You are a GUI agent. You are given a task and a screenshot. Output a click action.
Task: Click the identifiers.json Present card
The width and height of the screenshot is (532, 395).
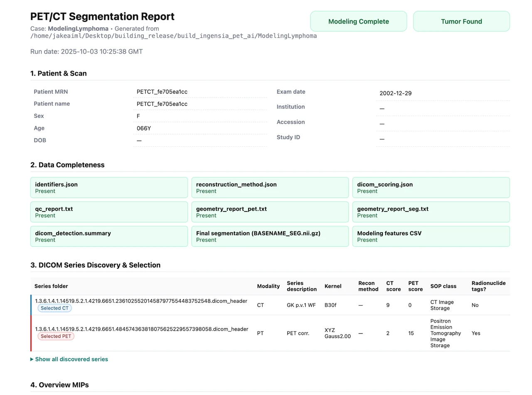point(109,187)
